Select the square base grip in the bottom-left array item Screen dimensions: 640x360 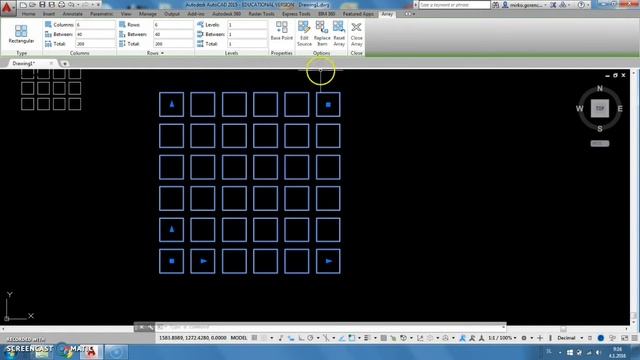click(171, 261)
